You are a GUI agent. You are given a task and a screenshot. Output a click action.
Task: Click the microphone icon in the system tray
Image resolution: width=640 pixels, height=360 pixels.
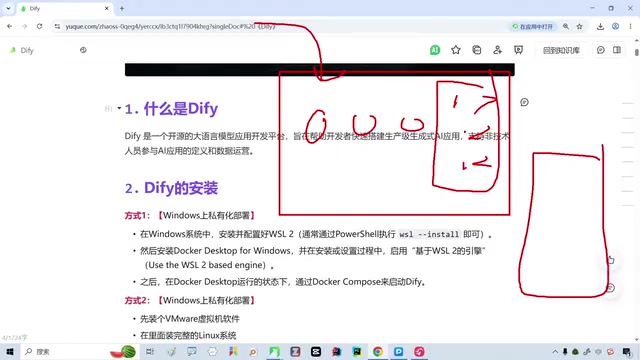tap(565, 351)
